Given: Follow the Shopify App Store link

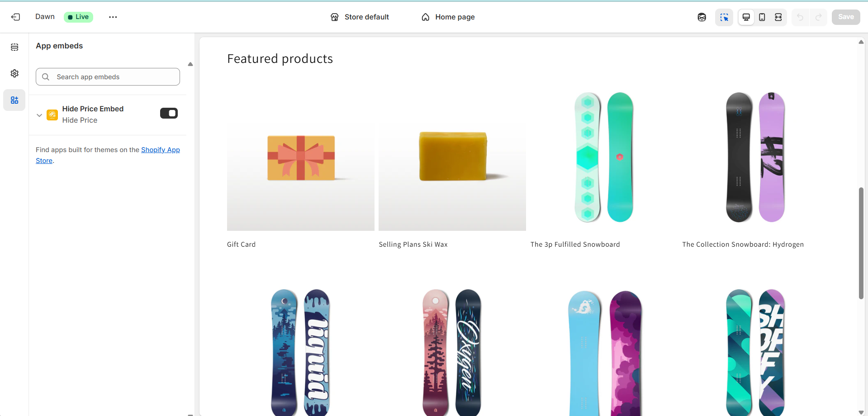Looking at the screenshot, I should pyautogui.click(x=160, y=150).
